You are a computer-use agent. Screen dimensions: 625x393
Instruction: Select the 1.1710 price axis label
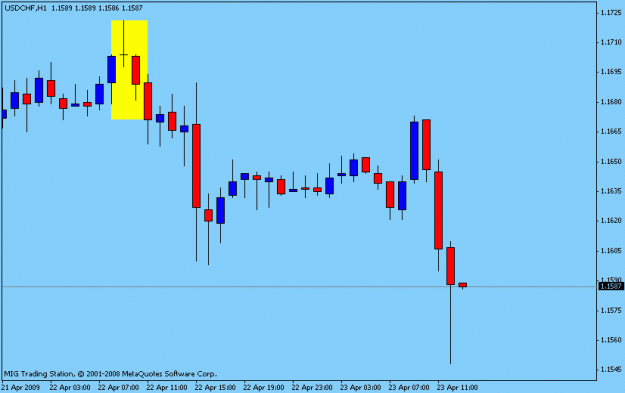[x=611, y=42]
